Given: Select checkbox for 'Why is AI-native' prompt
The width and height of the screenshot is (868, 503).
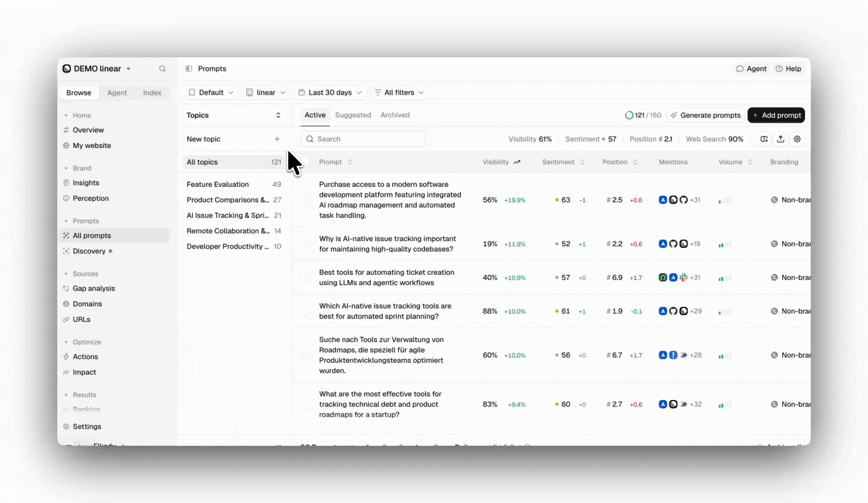Looking at the screenshot, I should pyautogui.click(x=305, y=244).
